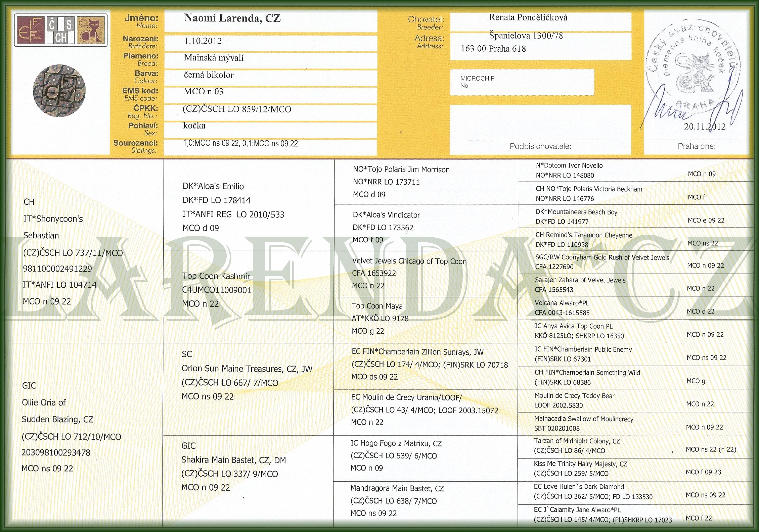Click 'EC FIN*Chamberlain Zillion Sunrays, JW'

pos(417,352)
